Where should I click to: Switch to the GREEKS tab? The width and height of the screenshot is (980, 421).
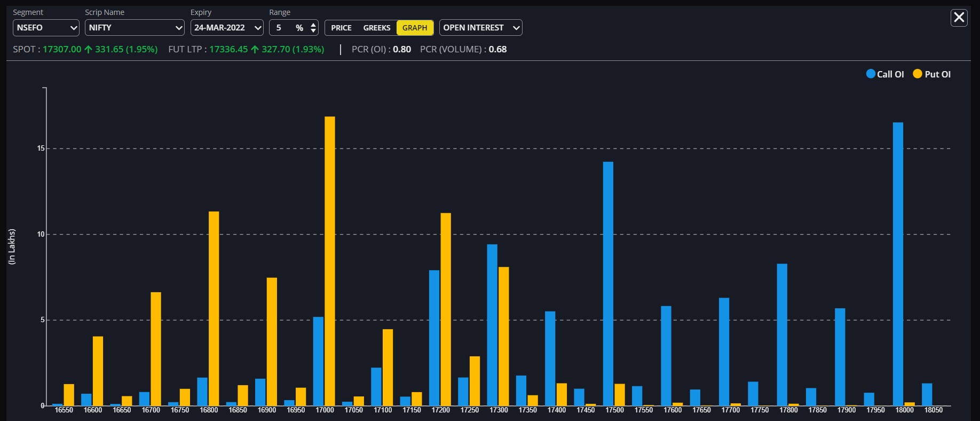pos(377,28)
